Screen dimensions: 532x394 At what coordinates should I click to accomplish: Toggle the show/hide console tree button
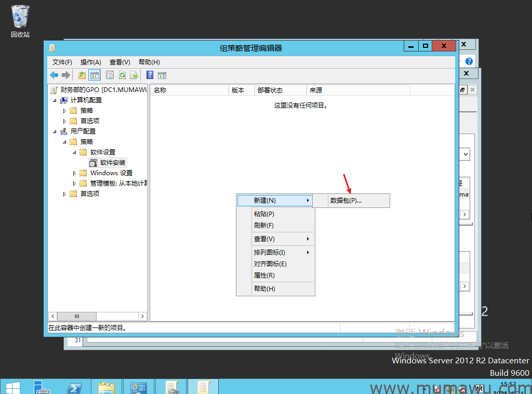pos(94,75)
